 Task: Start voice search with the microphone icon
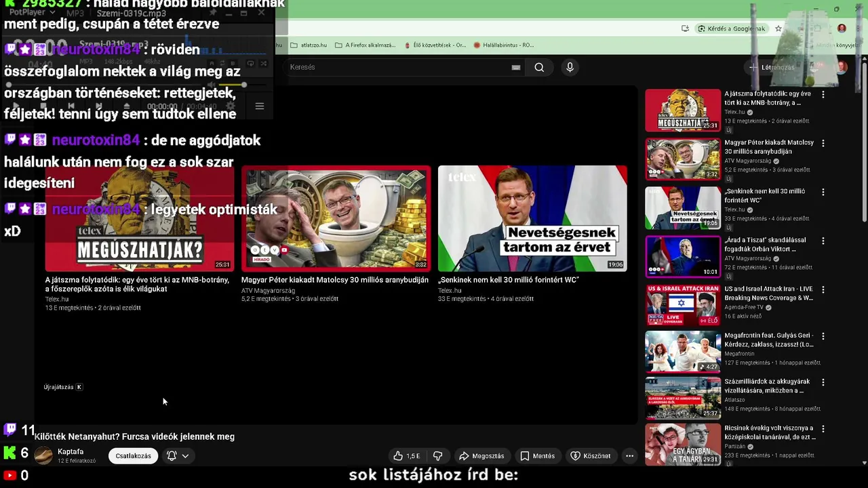570,67
